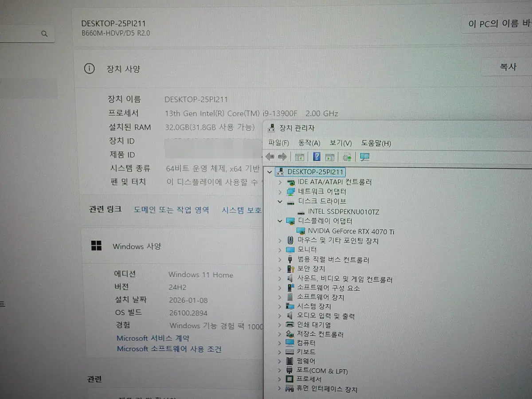The image size is (532, 399).
Task: Click the 네트워크 어댑터 icon
Action: pyautogui.click(x=291, y=192)
